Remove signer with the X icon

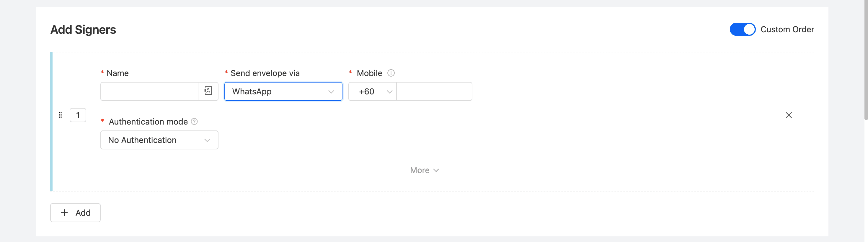tap(789, 115)
